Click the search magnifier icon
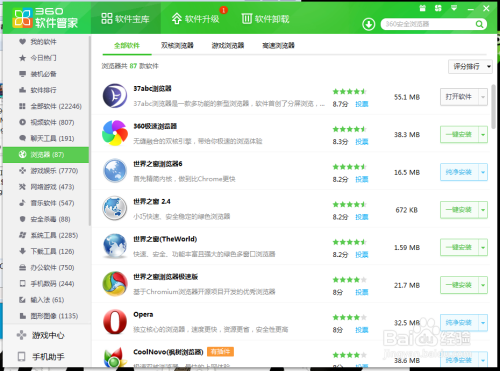The width and height of the screenshot is (500, 371). [x=479, y=24]
